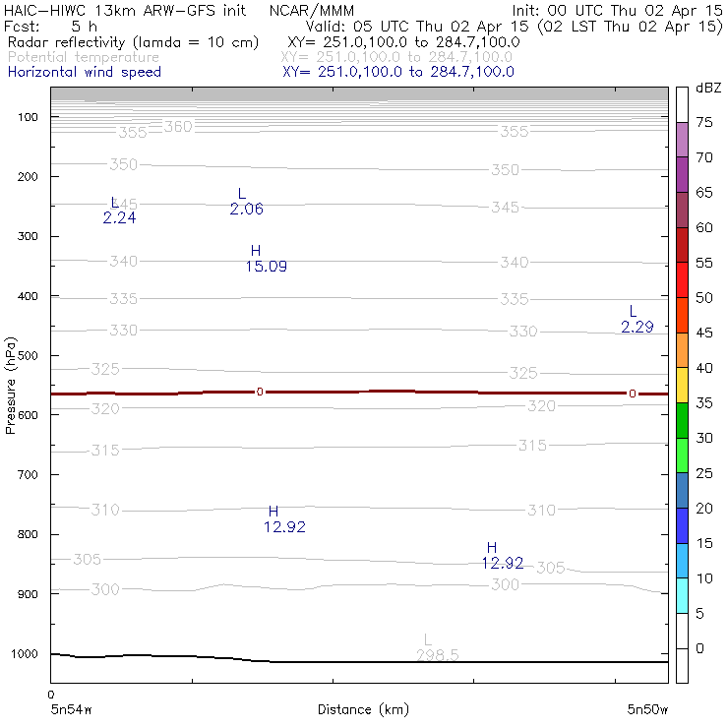Click the light purple 70-75 dBZ colorbar segment
Image resolution: width=728 pixels, height=728 pixels.
(682, 140)
